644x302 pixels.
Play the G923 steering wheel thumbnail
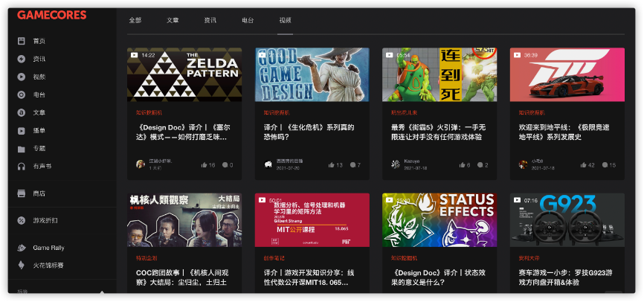(x=567, y=220)
